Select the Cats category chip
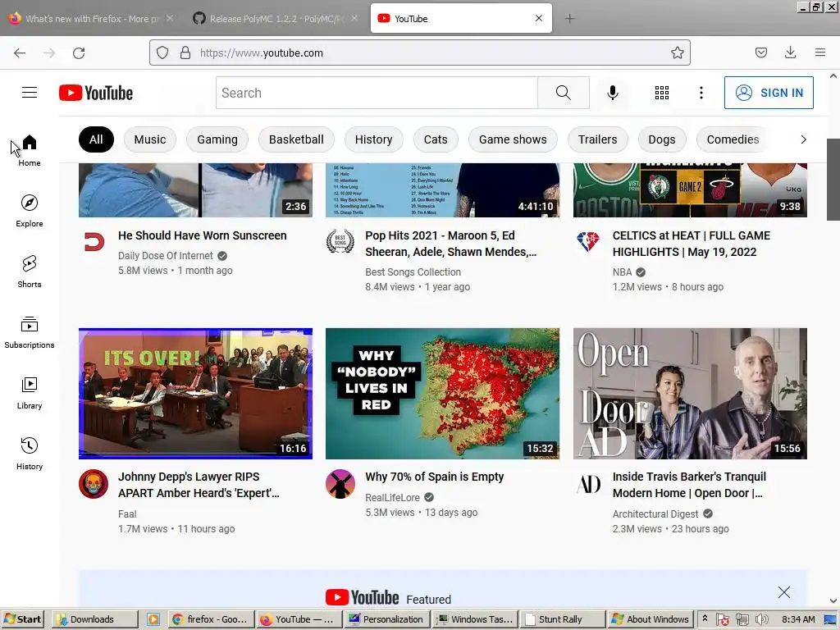The image size is (840, 630). (x=436, y=139)
